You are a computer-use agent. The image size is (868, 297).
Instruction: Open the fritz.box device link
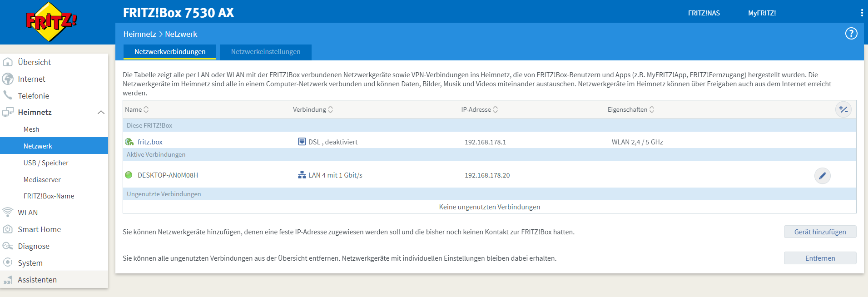pyautogui.click(x=150, y=142)
